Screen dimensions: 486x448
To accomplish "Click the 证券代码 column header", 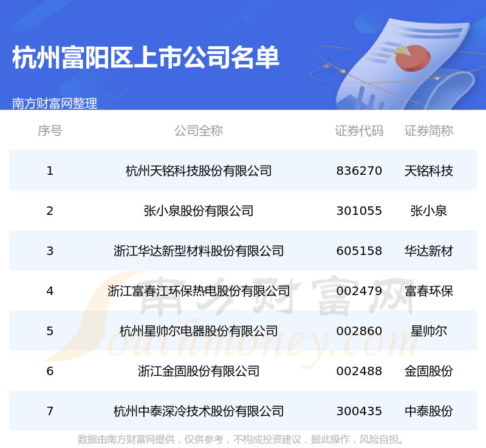I will (359, 131).
